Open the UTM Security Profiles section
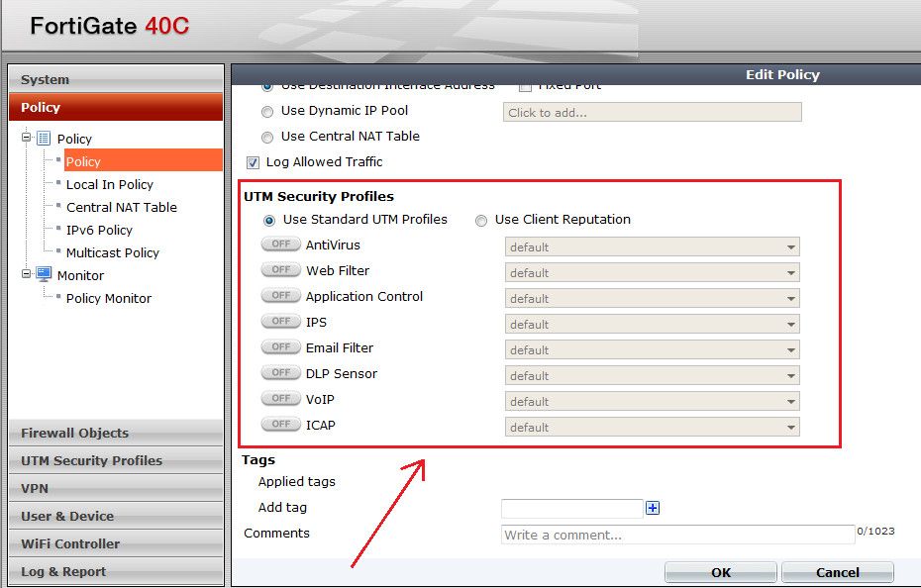Image resolution: width=921 pixels, height=588 pixels. (116, 460)
